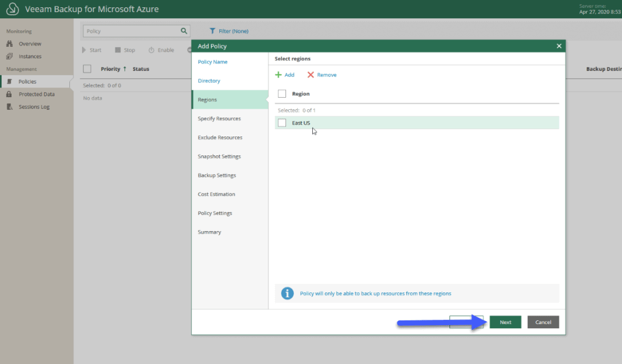Image resolution: width=622 pixels, height=364 pixels.
Task: Focus the Policy search field
Action: pyautogui.click(x=131, y=31)
